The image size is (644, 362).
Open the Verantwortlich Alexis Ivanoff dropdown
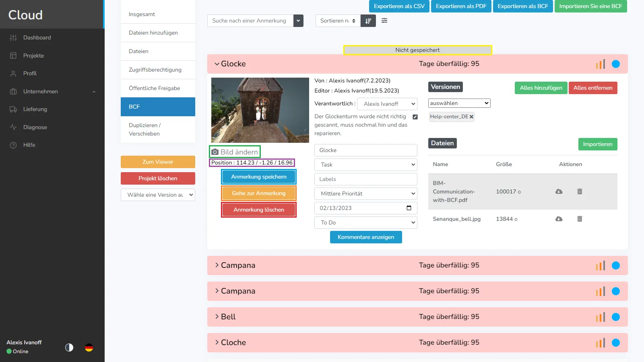click(x=387, y=104)
